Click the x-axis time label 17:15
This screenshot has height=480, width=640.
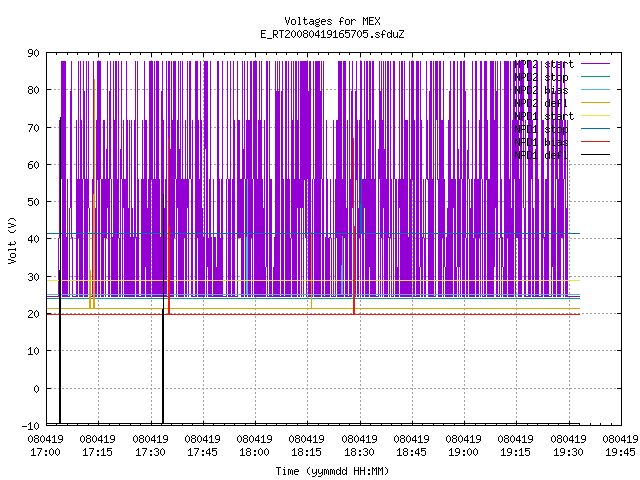pos(98,452)
